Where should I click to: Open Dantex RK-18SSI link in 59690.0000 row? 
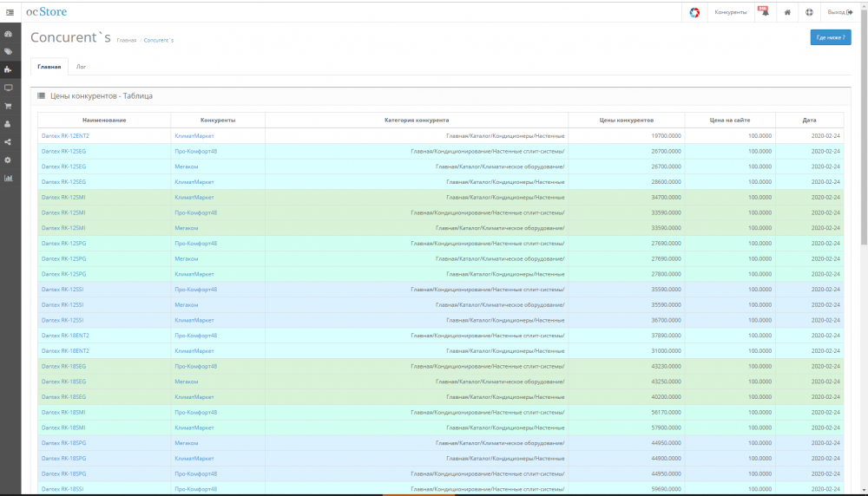62,489
